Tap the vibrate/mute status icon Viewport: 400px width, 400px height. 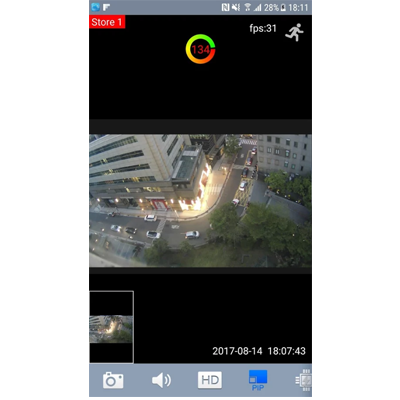(x=236, y=7)
